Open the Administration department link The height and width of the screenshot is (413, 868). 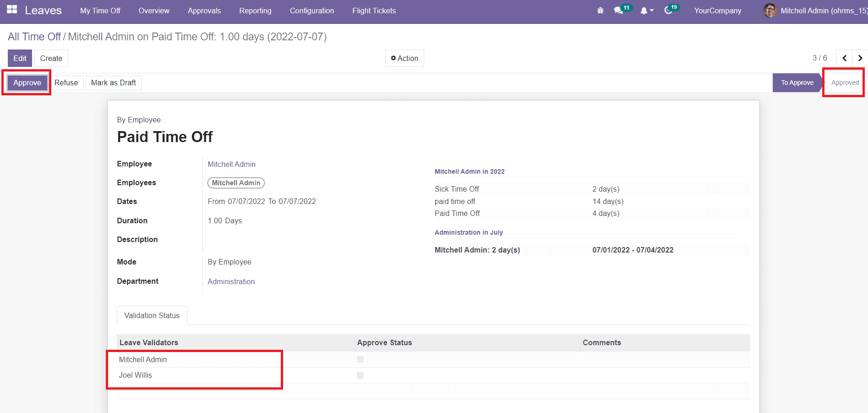click(231, 281)
